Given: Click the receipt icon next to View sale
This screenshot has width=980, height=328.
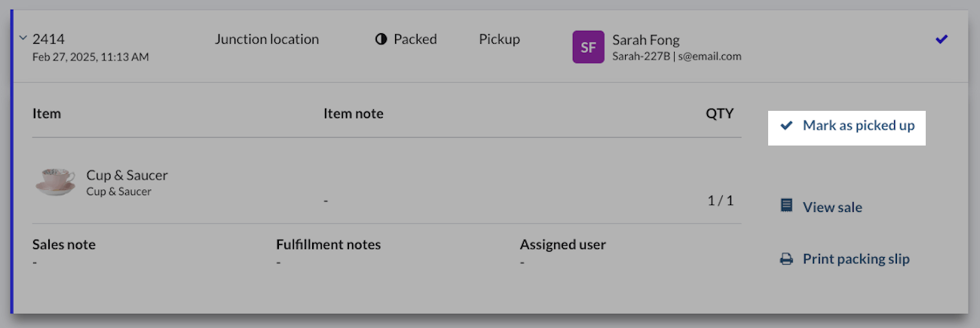Looking at the screenshot, I should point(786,206).
